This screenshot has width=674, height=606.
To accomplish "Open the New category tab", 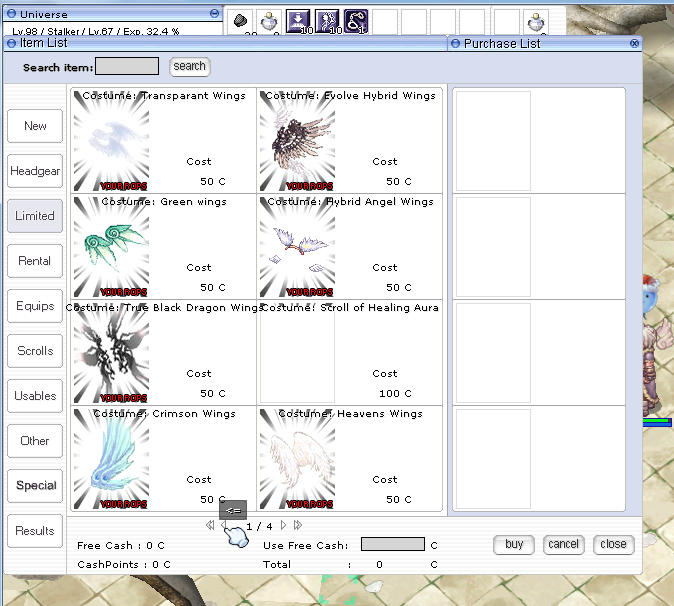I will [x=35, y=126].
